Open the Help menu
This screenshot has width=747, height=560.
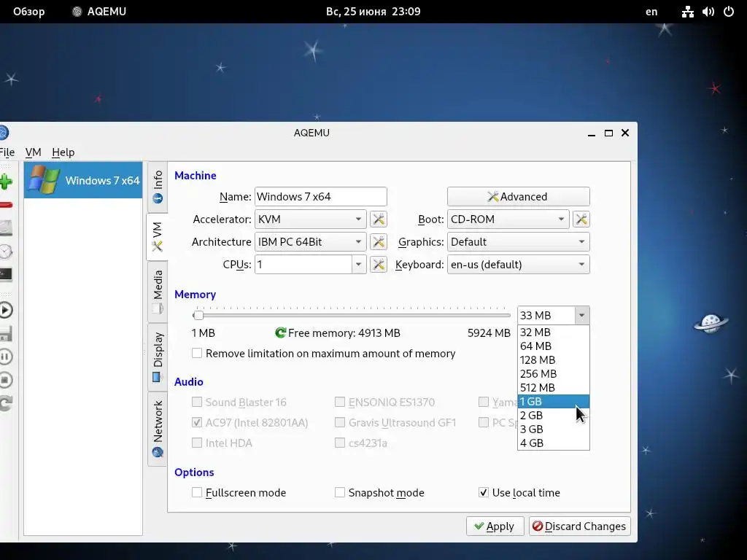click(63, 152)
